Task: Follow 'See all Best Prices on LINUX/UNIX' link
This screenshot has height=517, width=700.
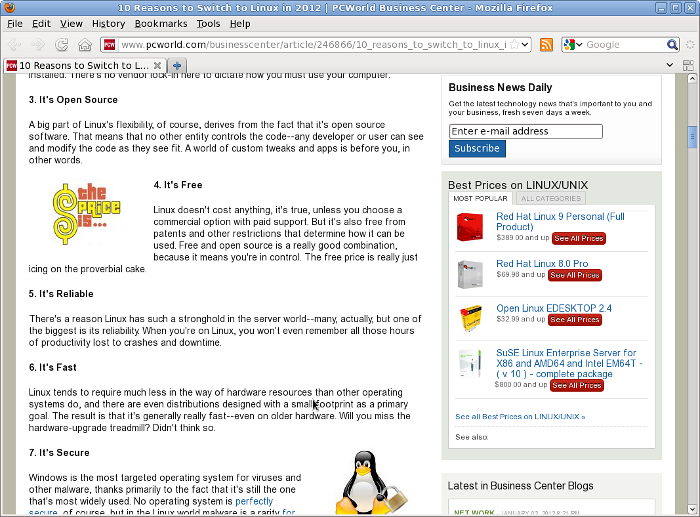Action: point(520,417)
